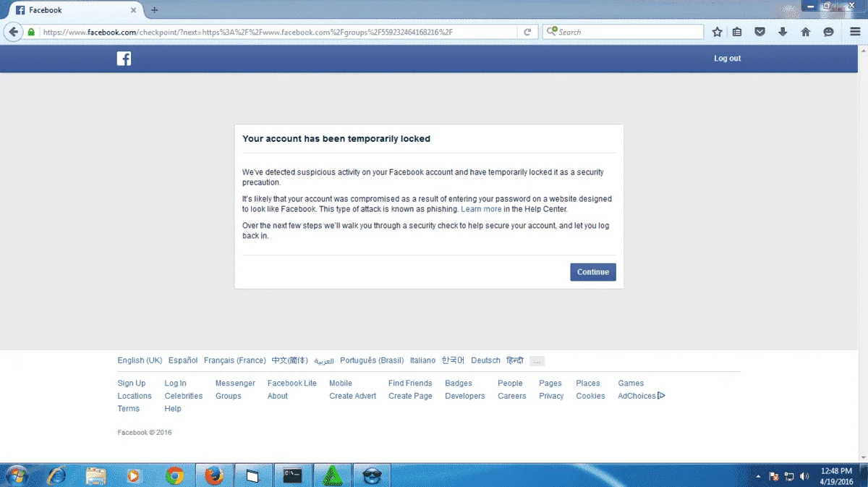Image resolution: width=868 pixels, height=487 pixels.
Task: Open the Privacy footer link
Action: (x=551, y=396)
